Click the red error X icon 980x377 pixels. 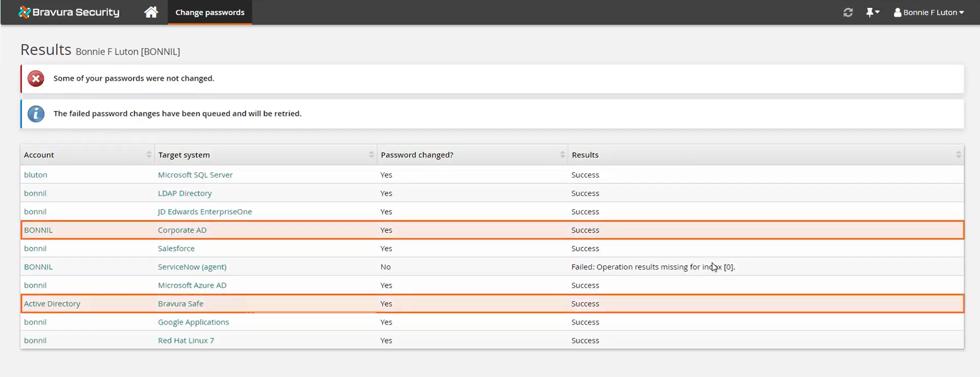pyautogui.click(x=36, y=78)
